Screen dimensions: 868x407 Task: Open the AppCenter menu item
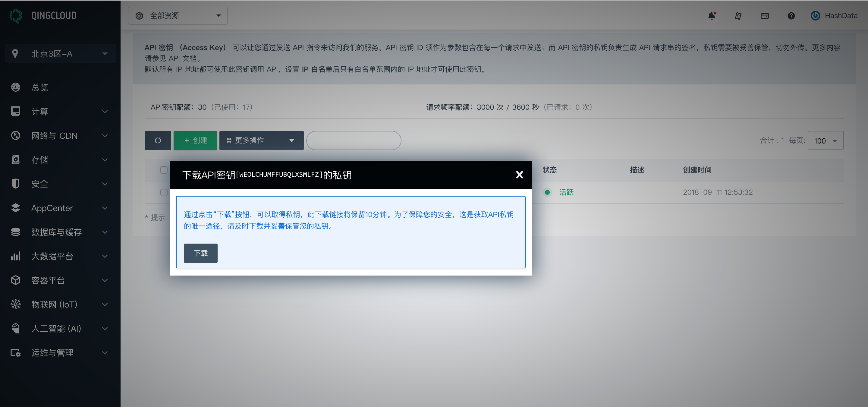tap(60, 208)
